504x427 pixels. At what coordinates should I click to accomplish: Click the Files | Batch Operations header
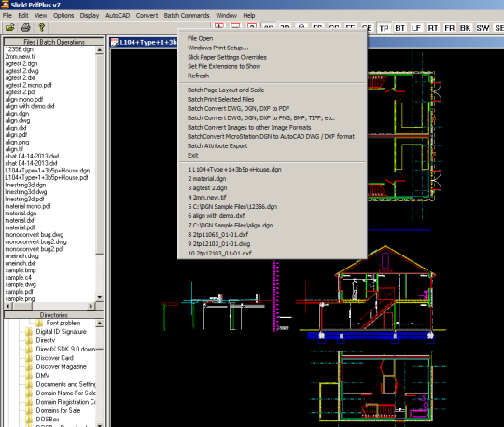[x=54, y=42]
